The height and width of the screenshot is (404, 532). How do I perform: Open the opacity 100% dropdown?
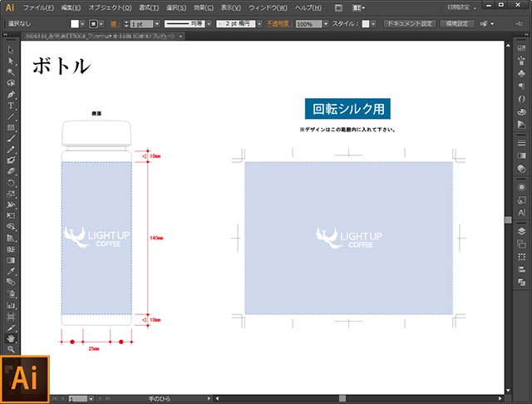[x=326, y=24]
